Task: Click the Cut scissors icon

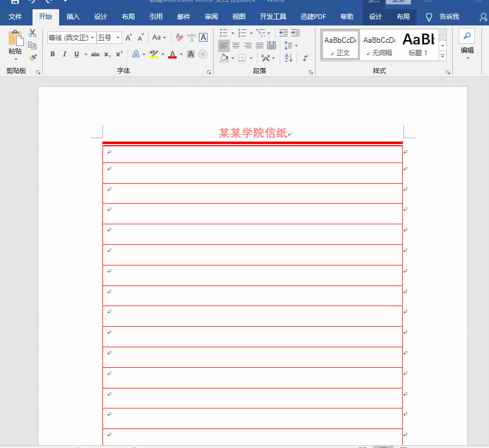Action: (x=33, y=34)
